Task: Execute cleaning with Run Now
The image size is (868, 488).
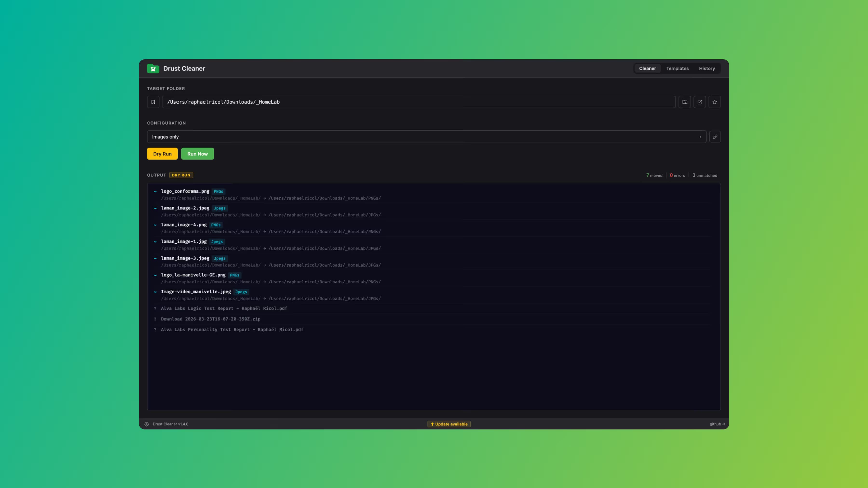Action: (197, 154)
